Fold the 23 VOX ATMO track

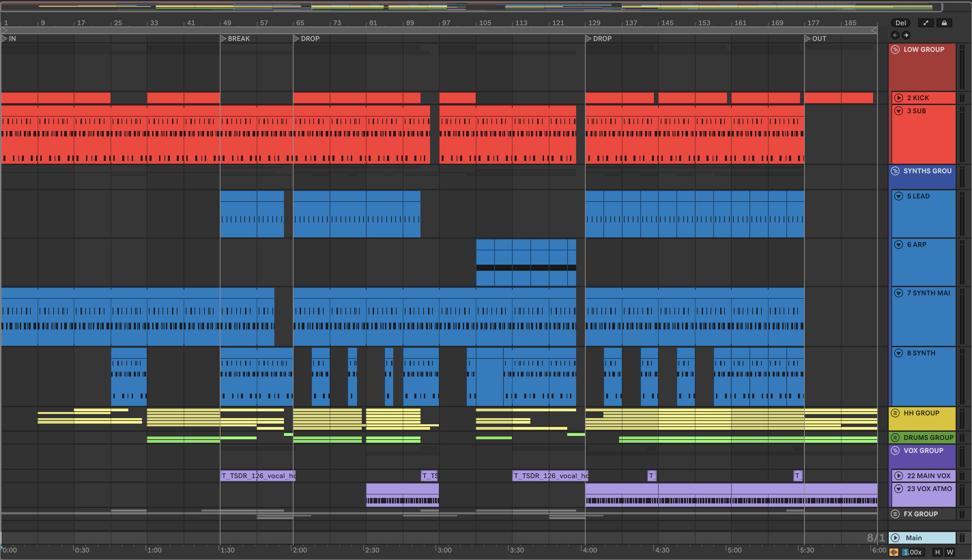(x=899, y=489)
